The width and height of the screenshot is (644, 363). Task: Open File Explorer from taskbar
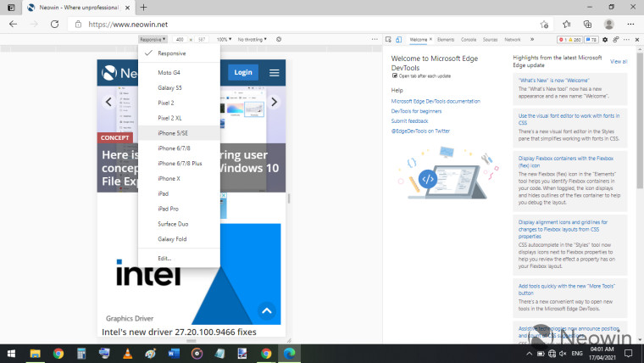pyautogui.click(x=35, y=354)
